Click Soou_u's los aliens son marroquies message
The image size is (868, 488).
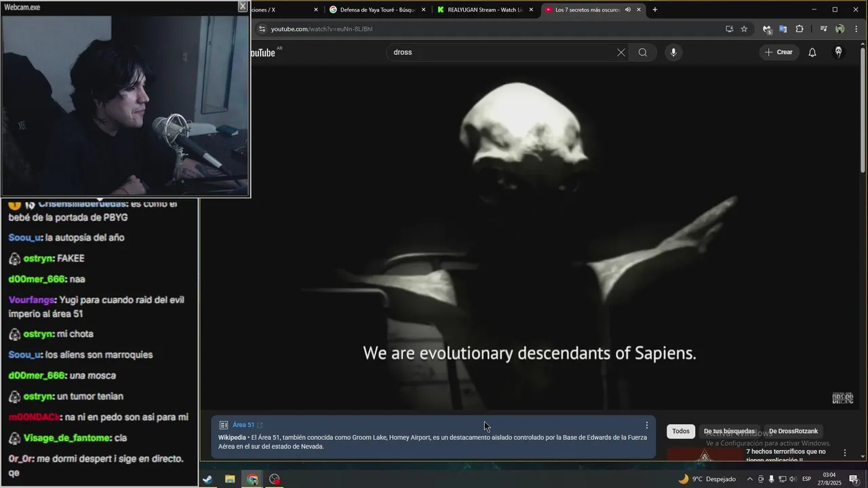(99, 354)
